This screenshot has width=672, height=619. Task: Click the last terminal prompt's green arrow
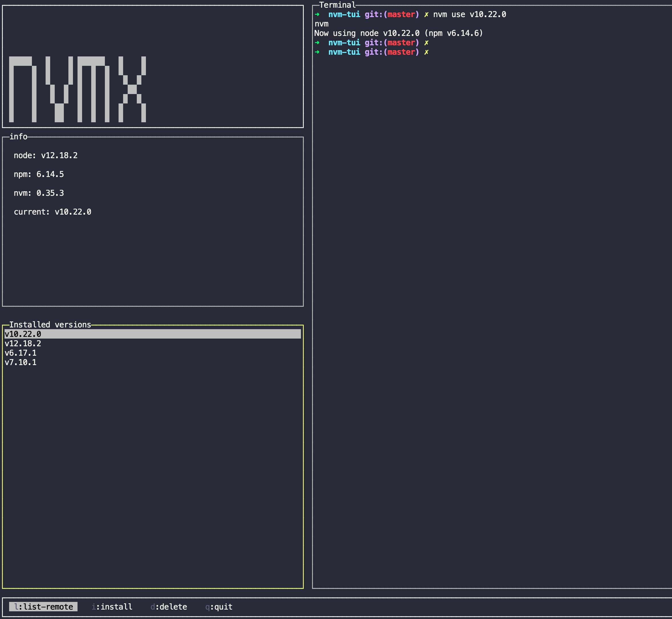(x=317, y=52)
